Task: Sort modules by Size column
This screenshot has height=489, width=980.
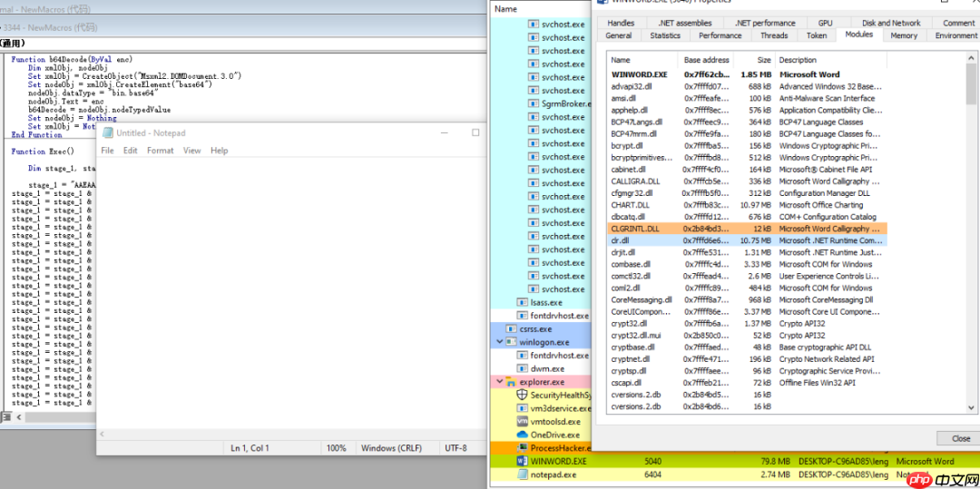Action: [754, 60]
